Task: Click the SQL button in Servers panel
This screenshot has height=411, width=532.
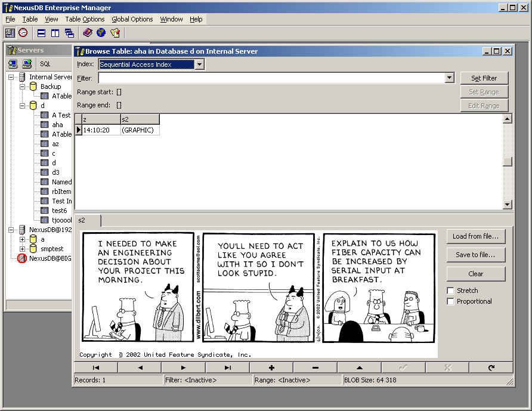Action: (x=45, y=64)
